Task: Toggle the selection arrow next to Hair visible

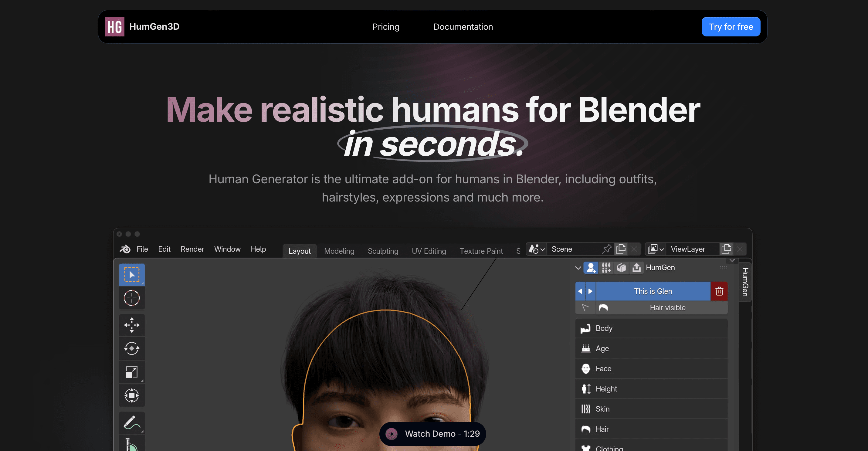Action: coord(585,308)
